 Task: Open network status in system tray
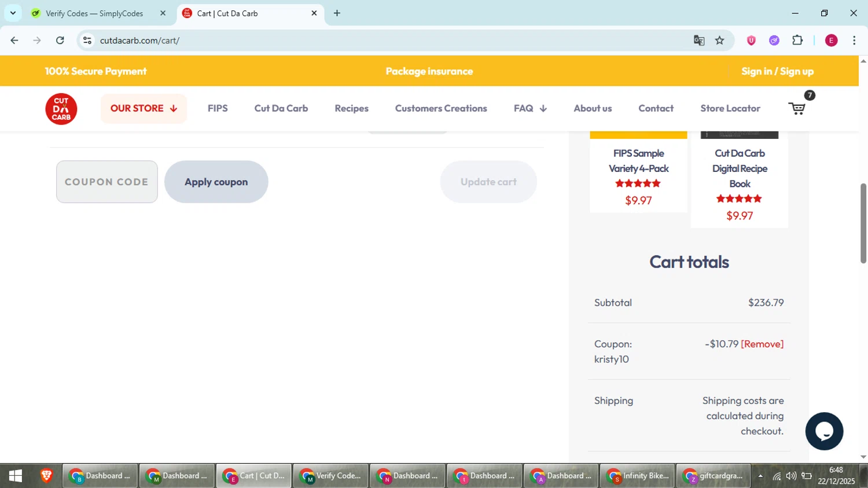tap(777, 476)
